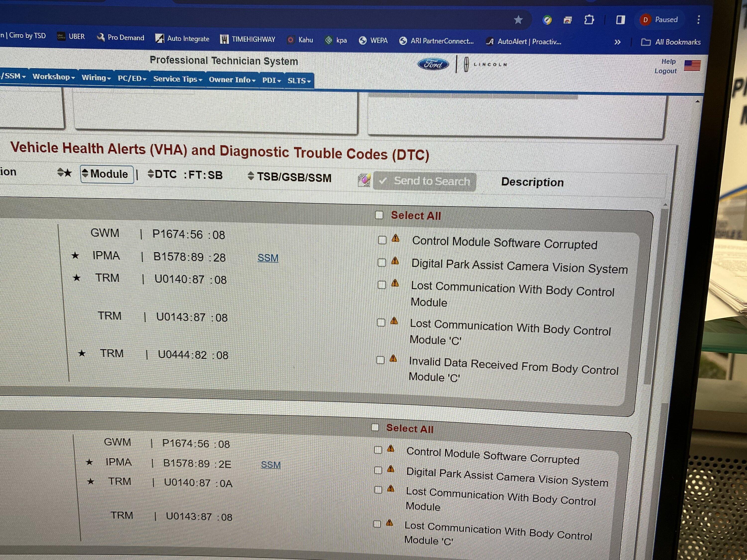Screen dimensions: 747x560
Task: Open the Chrome three-dot menu
Action: [x=698, y=20]
